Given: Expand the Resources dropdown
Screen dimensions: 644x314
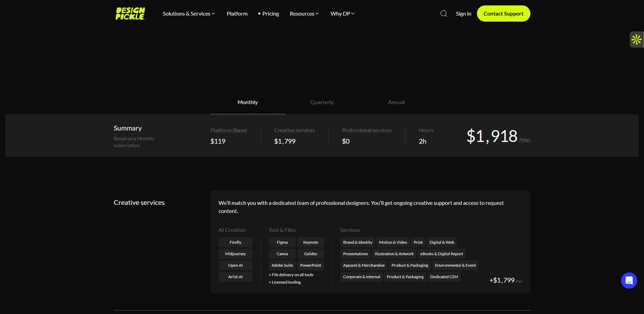Looking at the screenshot, I should pyautogui.click(x=304, y=14).
